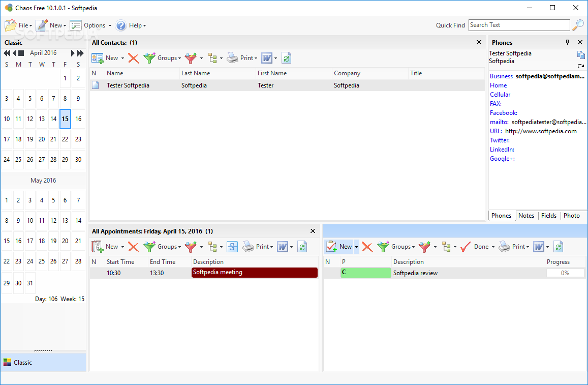Viewport: 588px width, 385px height.
Task: Refresh the All Appointments list
Action: coord(302,247)
